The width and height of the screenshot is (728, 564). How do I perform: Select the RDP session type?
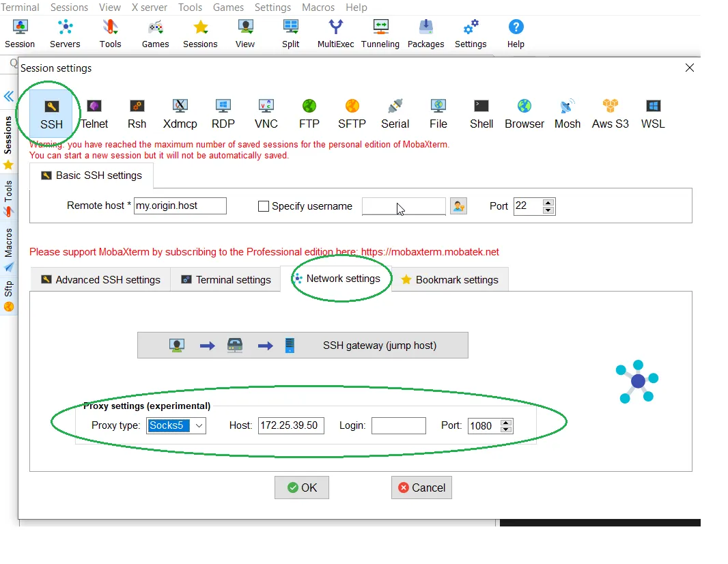tap(223, 114)
